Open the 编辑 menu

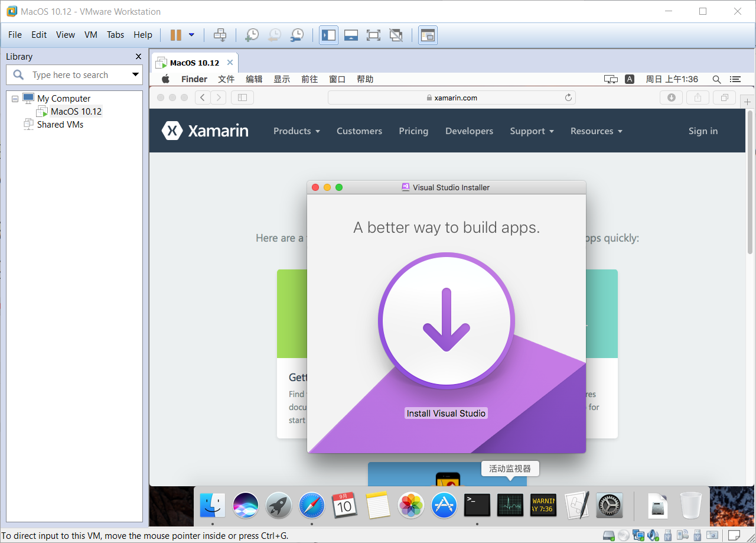(254, 79)
